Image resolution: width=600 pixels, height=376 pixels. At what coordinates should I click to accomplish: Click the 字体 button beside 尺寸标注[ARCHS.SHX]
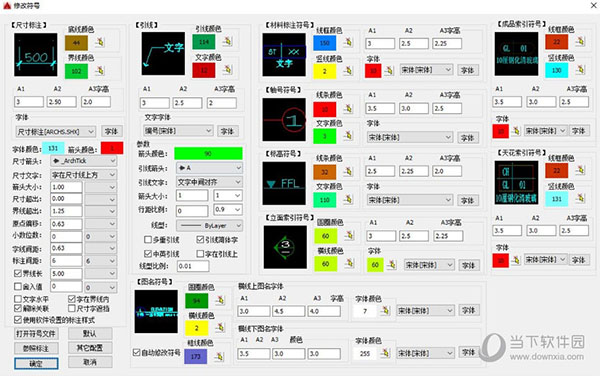112,132
